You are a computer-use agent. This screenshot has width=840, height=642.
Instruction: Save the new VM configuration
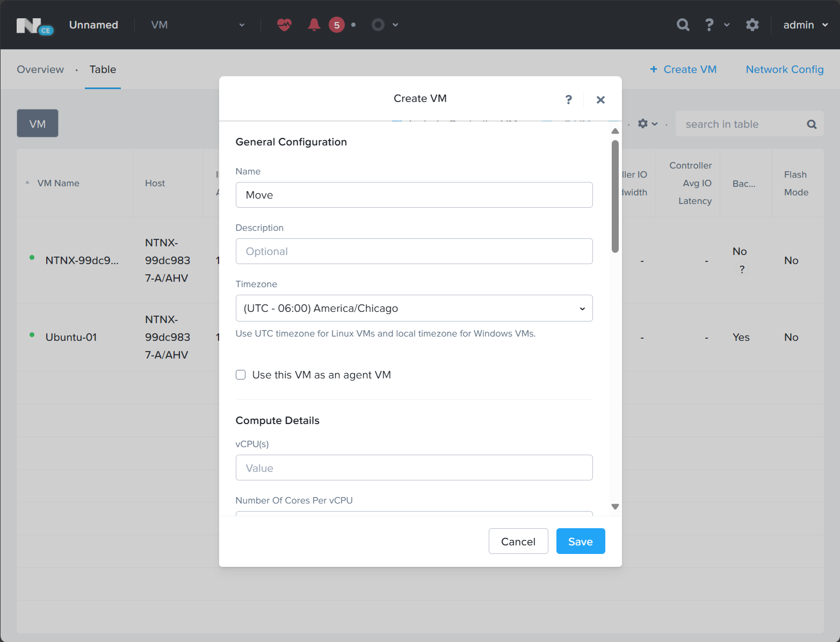[x=580, y=541]
